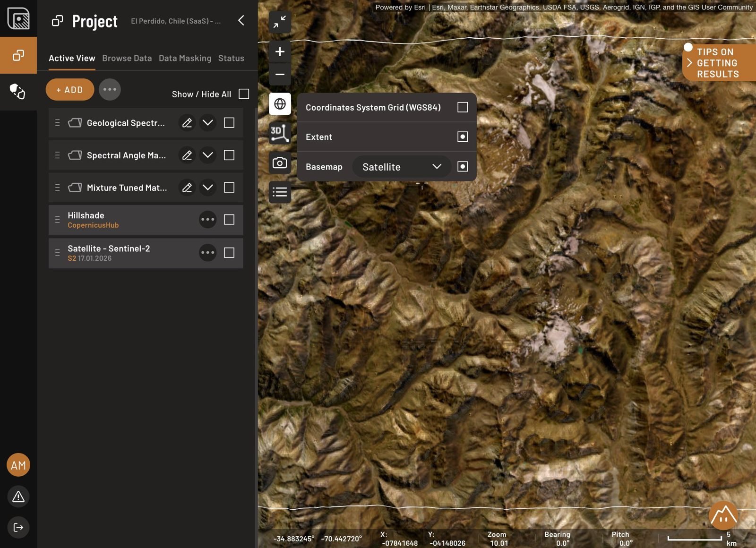Open the shapes tools sidebar icon
Image resolution: width=756 pixels, height=548 pixels.
click(18, 92)
